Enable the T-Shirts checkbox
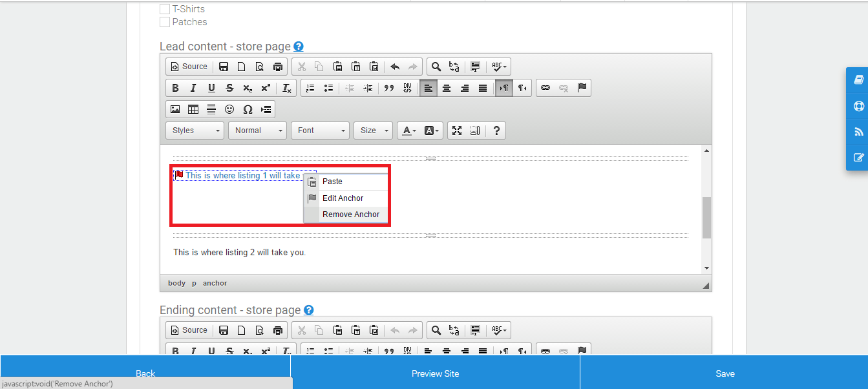Viewport: 868px width, 389px height. (165, 8)
